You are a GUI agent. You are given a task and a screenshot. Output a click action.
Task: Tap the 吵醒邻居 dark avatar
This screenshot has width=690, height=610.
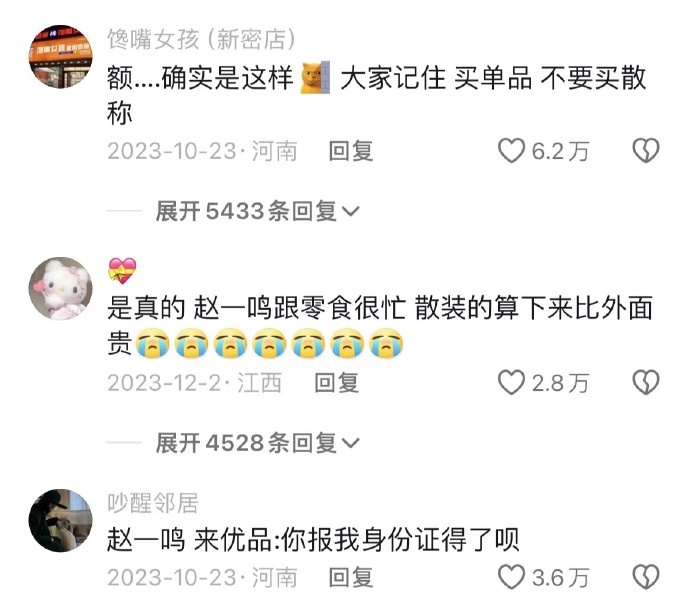point(61,520)
